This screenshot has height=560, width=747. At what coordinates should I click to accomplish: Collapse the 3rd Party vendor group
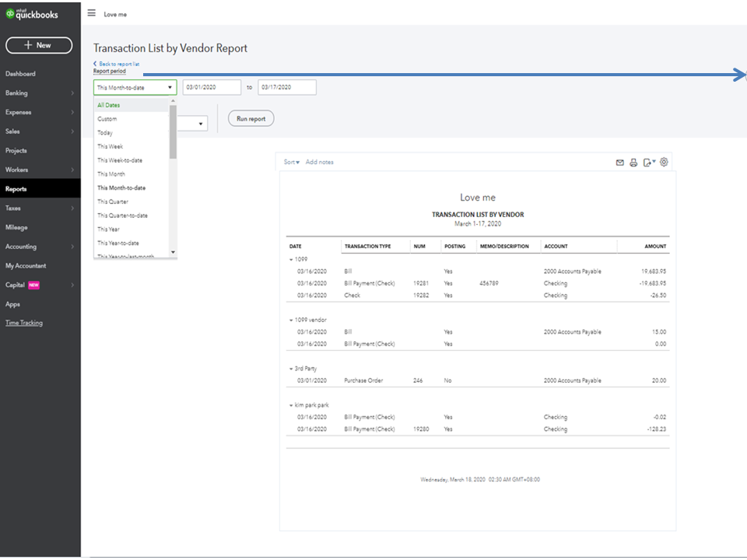(291, 369)
